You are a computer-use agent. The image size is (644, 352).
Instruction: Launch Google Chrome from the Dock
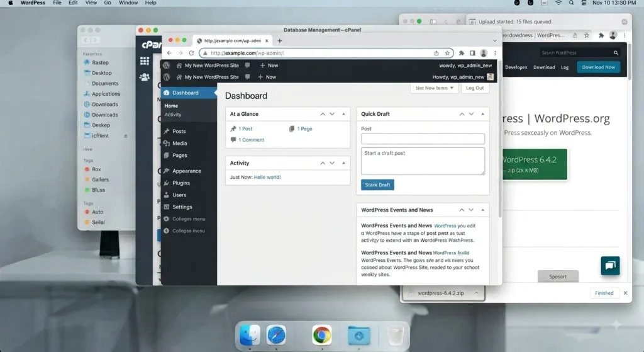coord(321,335)
